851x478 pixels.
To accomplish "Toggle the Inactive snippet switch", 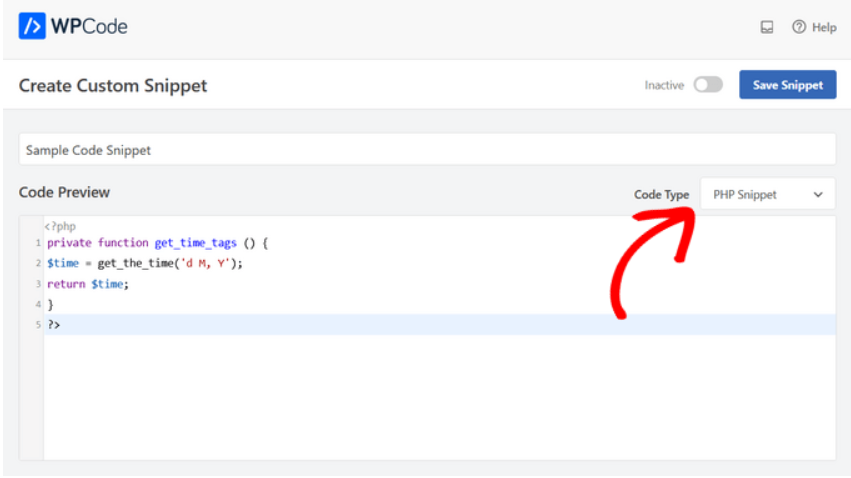I will pos(708,85).
